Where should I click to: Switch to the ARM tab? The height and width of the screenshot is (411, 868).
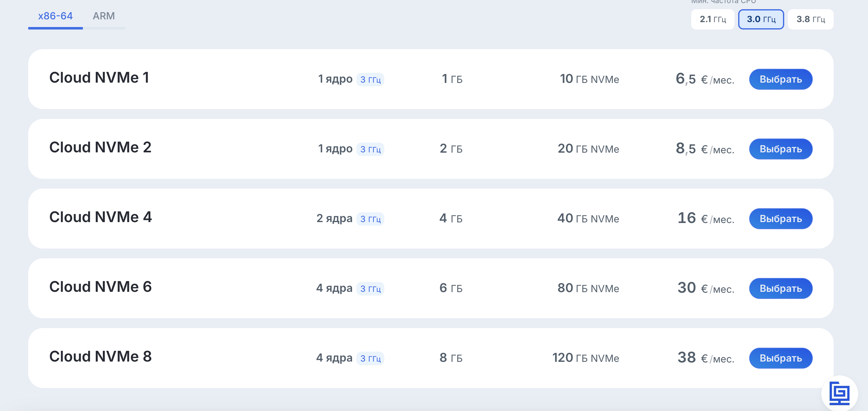104,16
